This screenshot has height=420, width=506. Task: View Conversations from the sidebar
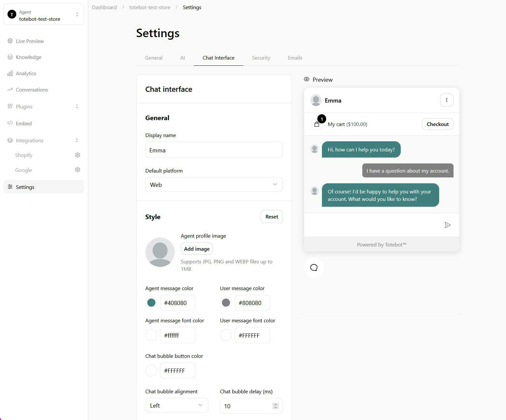coord(32,90)
